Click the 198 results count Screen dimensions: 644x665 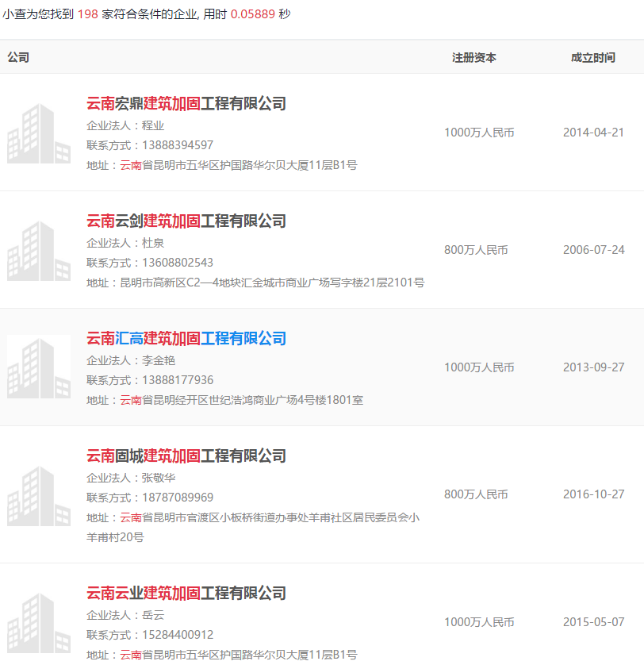[88, 14]
